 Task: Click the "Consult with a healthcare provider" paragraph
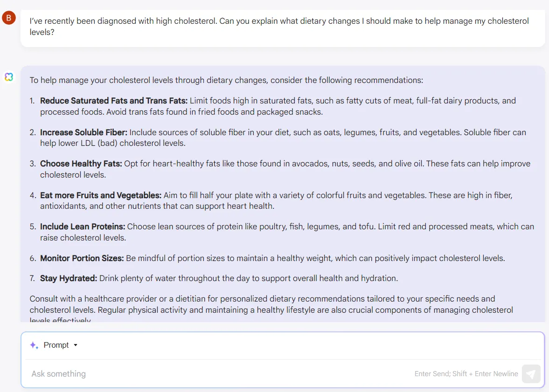(x=271, y=308)
